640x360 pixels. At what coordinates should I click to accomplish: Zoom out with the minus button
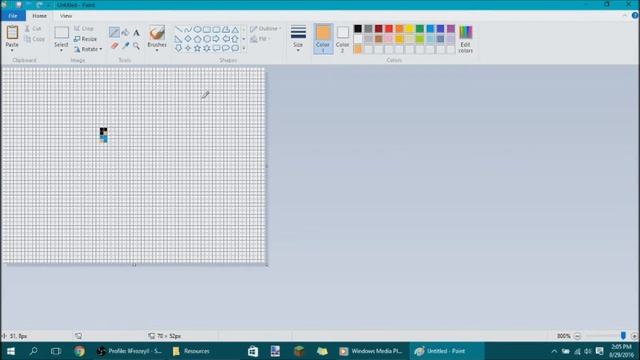577,336
